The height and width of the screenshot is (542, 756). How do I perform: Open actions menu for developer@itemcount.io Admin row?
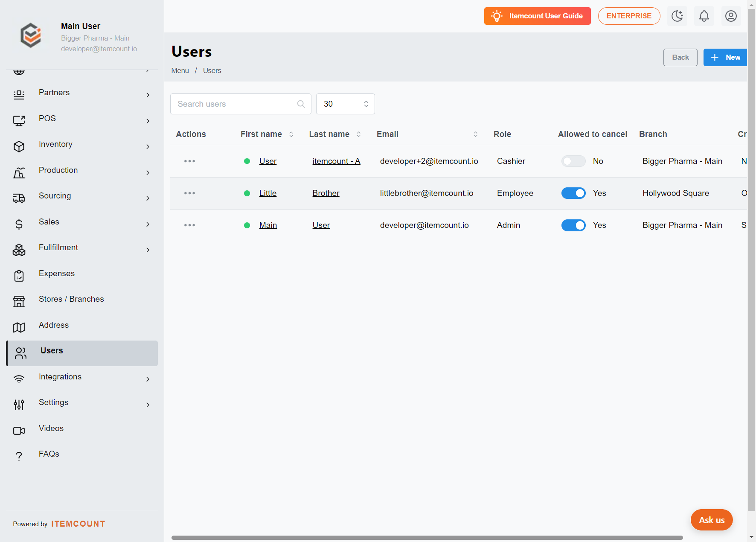click(x=189, y=225)
